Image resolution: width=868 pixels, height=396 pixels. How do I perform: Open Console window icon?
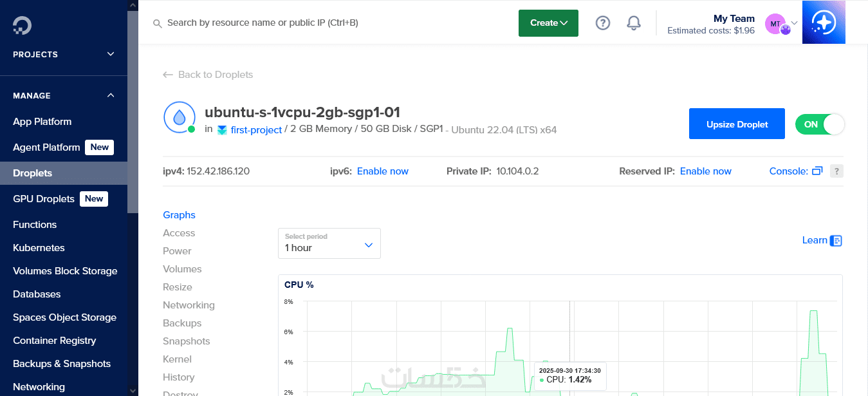pos(817,171)
